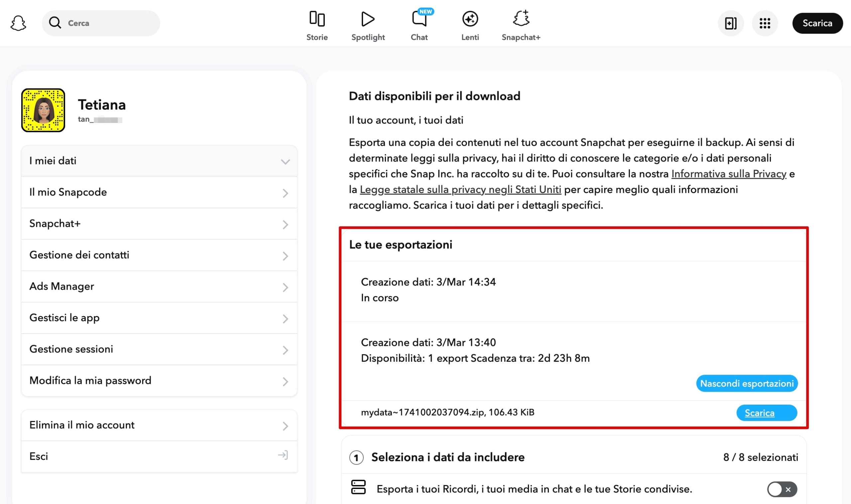Open Modifica la mia password
851x504 pixels.
159,381
